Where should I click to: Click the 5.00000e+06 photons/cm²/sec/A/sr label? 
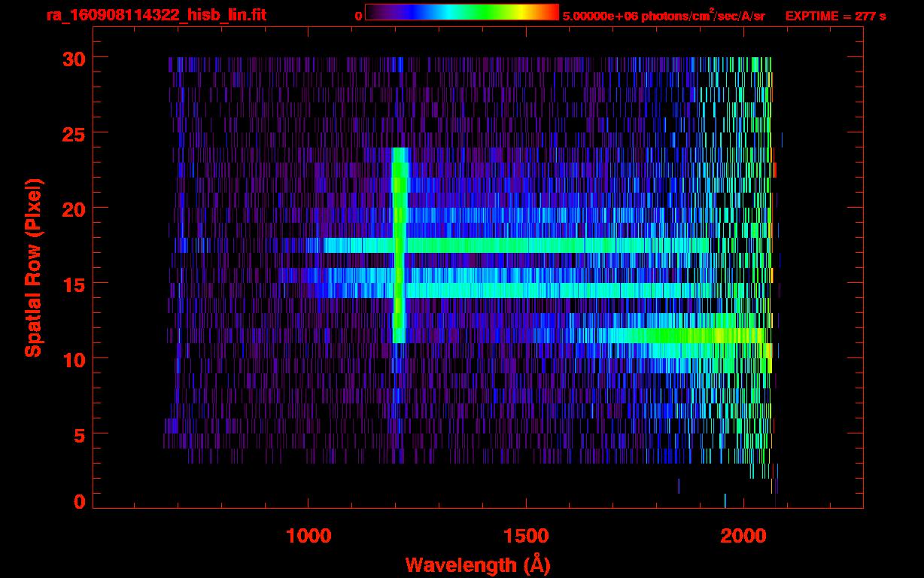coord(664,16)
